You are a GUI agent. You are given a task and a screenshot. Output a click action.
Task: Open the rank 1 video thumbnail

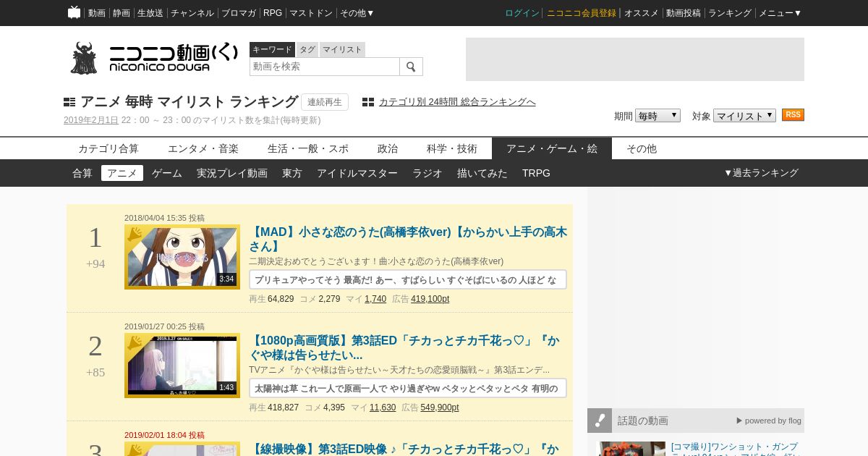point(182,257)
